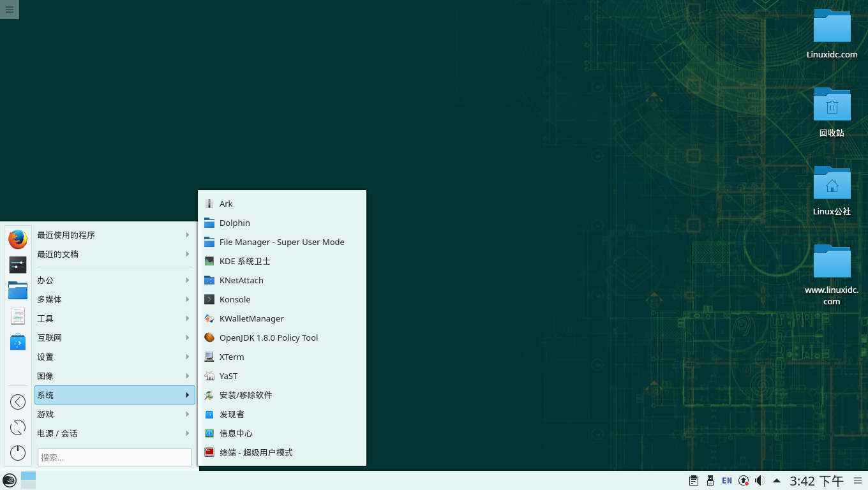Click the clock showing 3:42 下午
The width and height of the screenshot is (868, 490).
click(x=816, y=480)
